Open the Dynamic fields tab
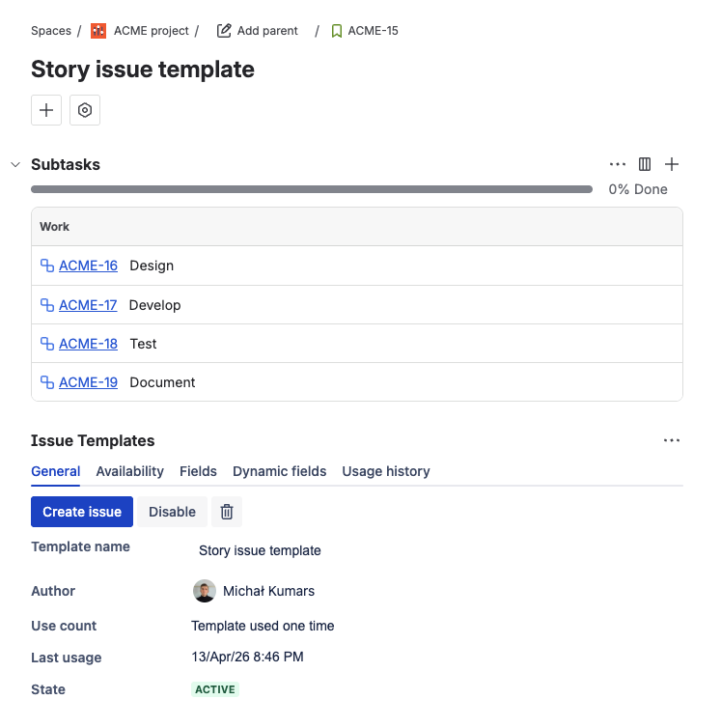Image resolution: width=721 pixels, height=728 pixels. (280, 471)
